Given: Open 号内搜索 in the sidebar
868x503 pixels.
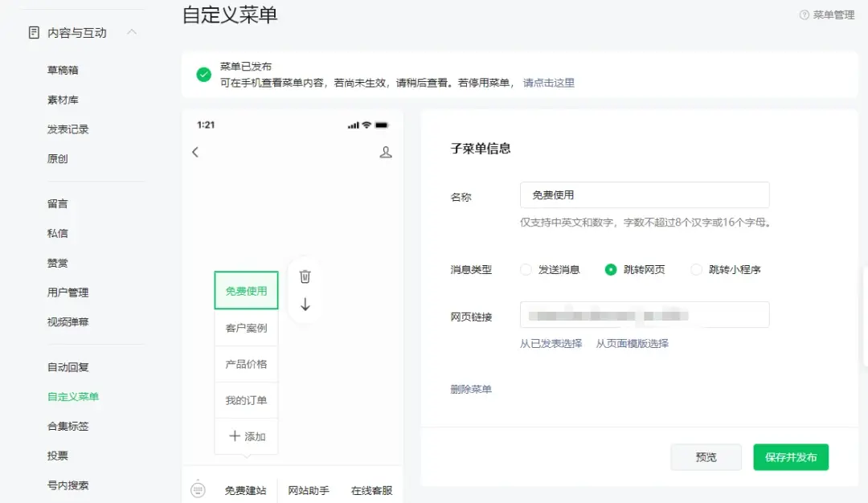Looking at the screenshot, I should (68, 485).
